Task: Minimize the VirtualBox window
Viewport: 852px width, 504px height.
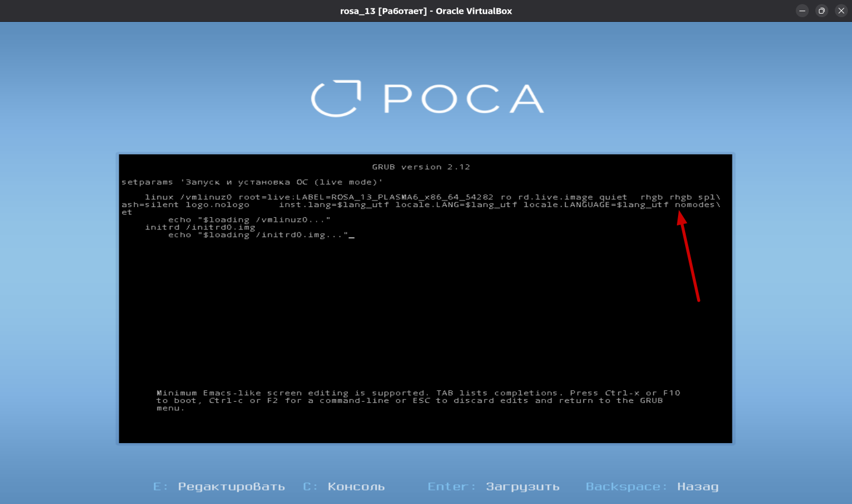Action: tap(802, 11)
